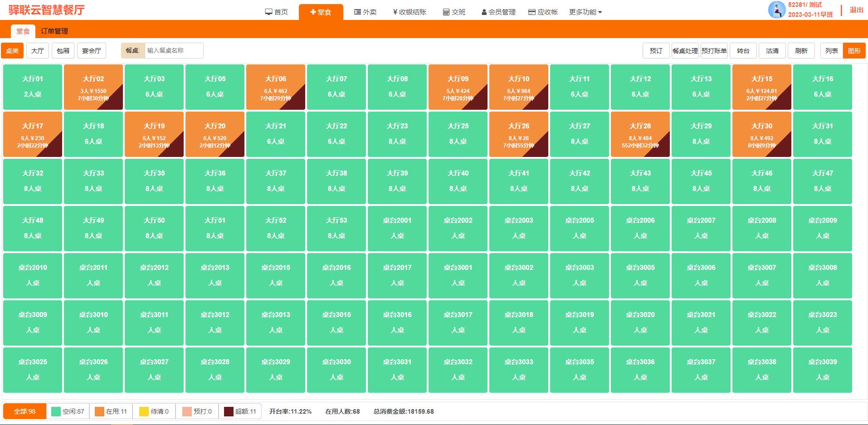Viewport: 868px width, 425px height.
Task: Open 交班 shift handover calculator icon
Action: point(446,12)
